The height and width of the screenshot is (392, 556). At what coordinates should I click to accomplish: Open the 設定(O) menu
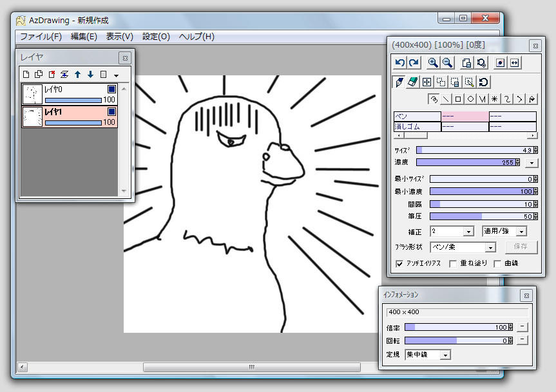155,37
